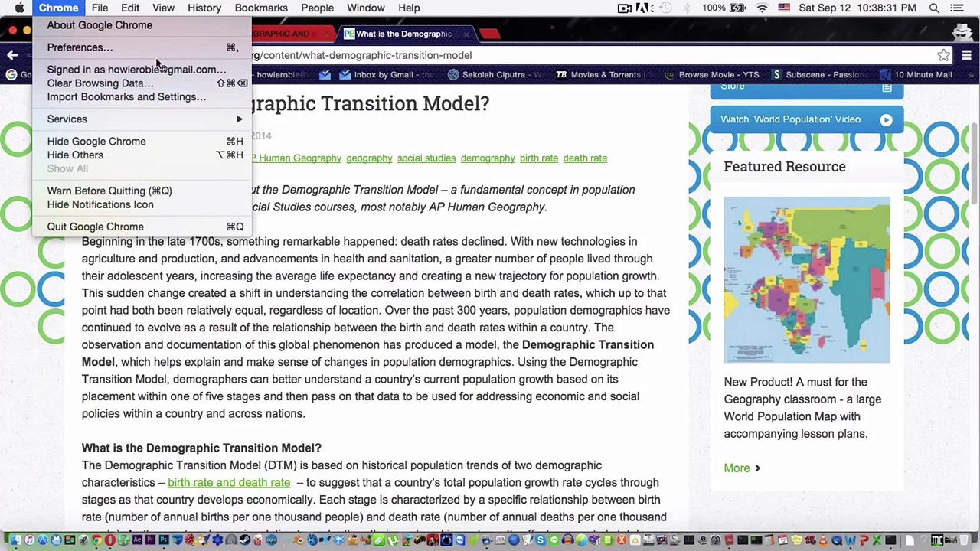Open the People menu
980x551 pixels.
click(317, 8)
